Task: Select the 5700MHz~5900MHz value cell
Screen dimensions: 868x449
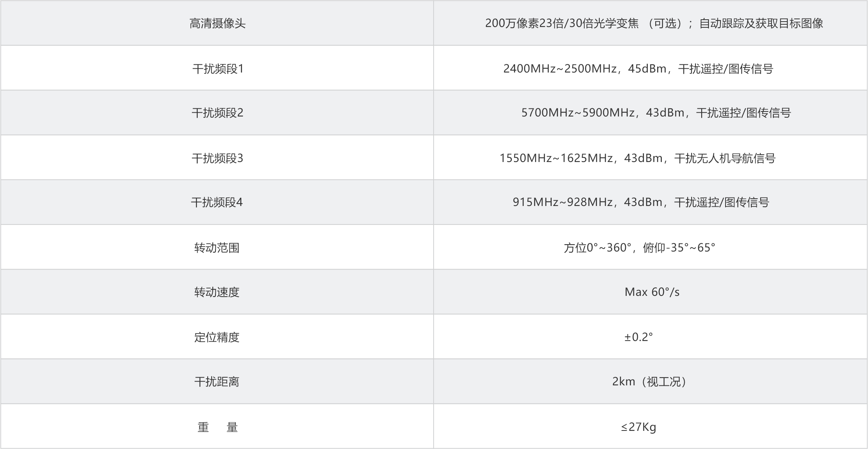Action: (656, 113)
